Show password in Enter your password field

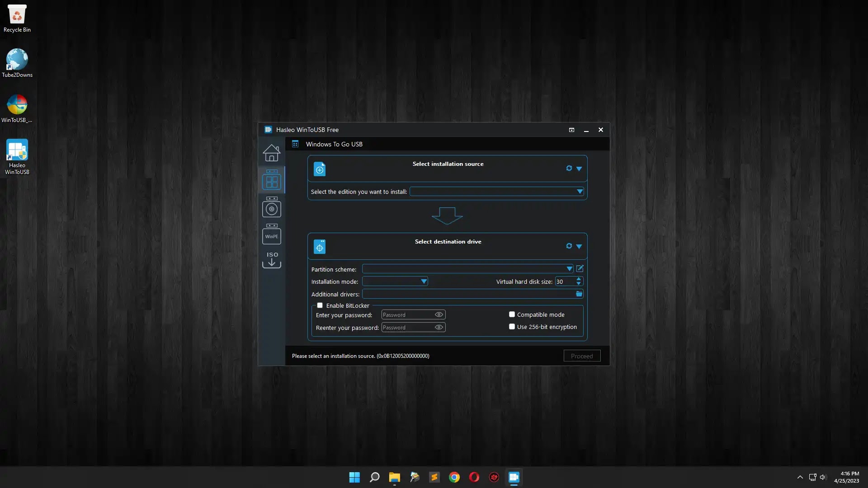(439, 314)
